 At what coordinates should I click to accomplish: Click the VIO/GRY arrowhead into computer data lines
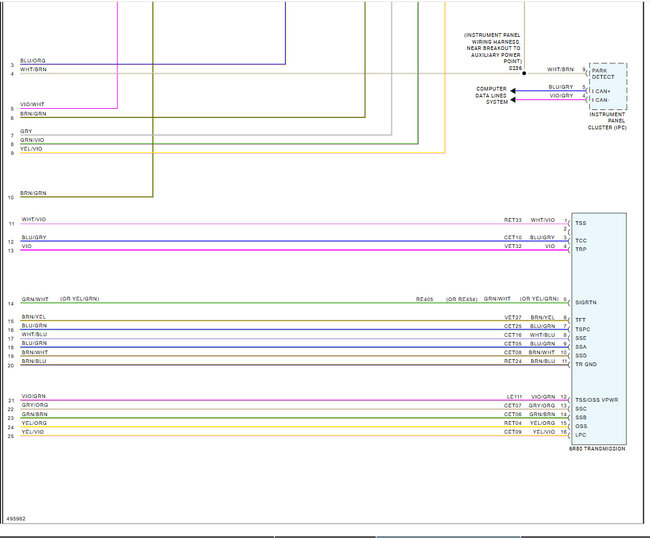click(513, 100)
